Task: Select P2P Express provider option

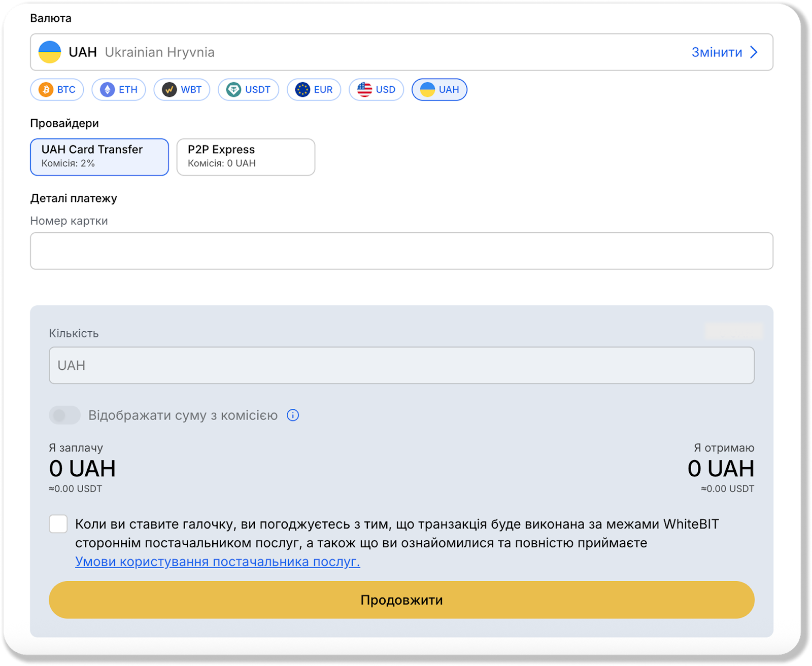Action: pos(246,157)
